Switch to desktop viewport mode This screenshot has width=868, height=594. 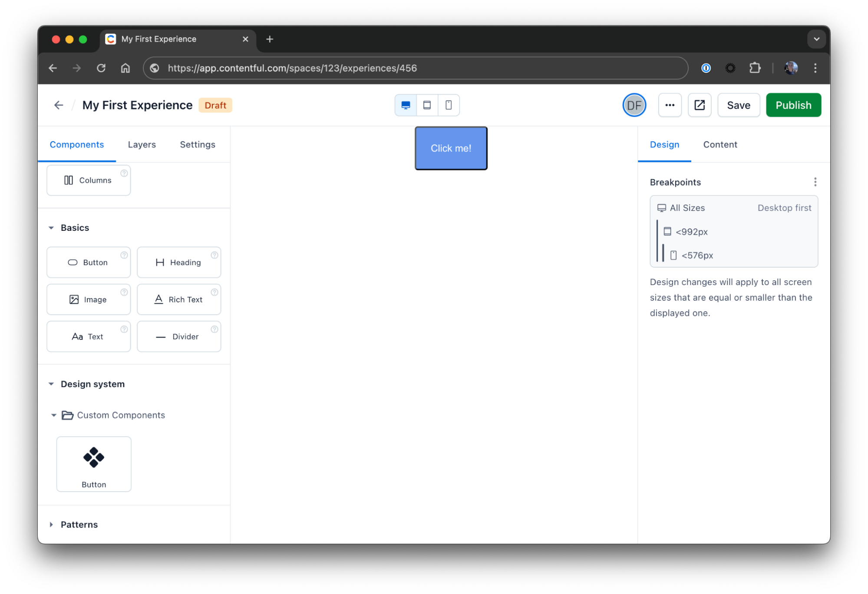(x=406, y=105)
